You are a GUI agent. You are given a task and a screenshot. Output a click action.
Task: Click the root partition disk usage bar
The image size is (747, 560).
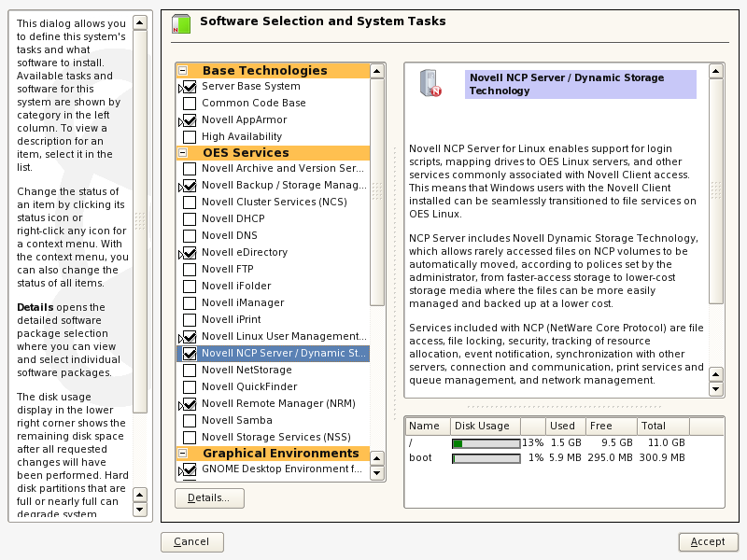click(486, 442)
